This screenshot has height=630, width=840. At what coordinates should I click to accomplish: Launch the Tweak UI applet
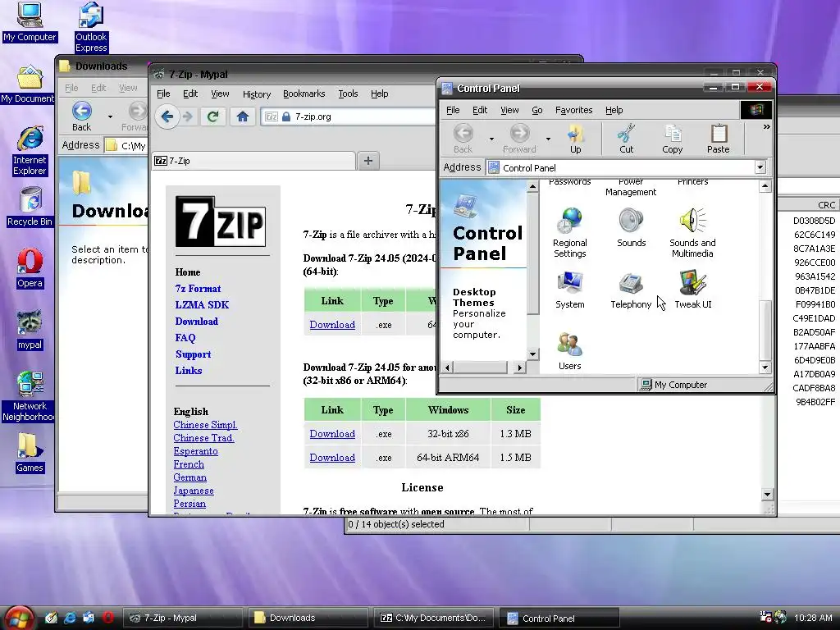(x=692, y=290)
